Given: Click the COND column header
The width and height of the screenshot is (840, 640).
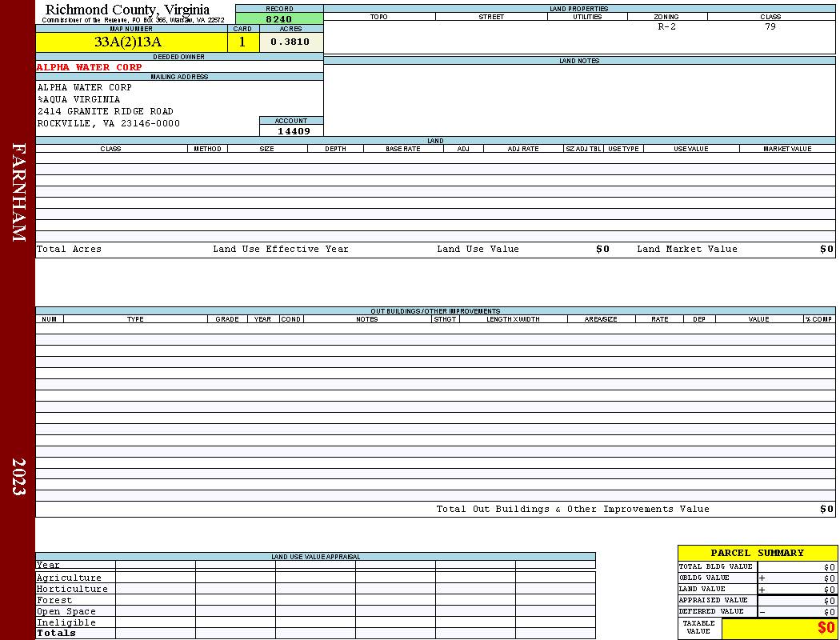Looking at the screenshot, I should click(x=291, y=319).
